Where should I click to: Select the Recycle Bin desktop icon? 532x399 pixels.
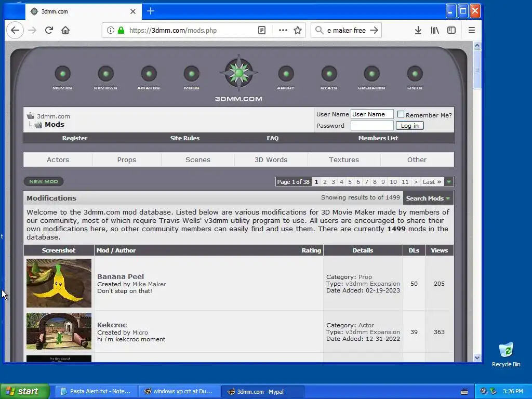(506, 354)
